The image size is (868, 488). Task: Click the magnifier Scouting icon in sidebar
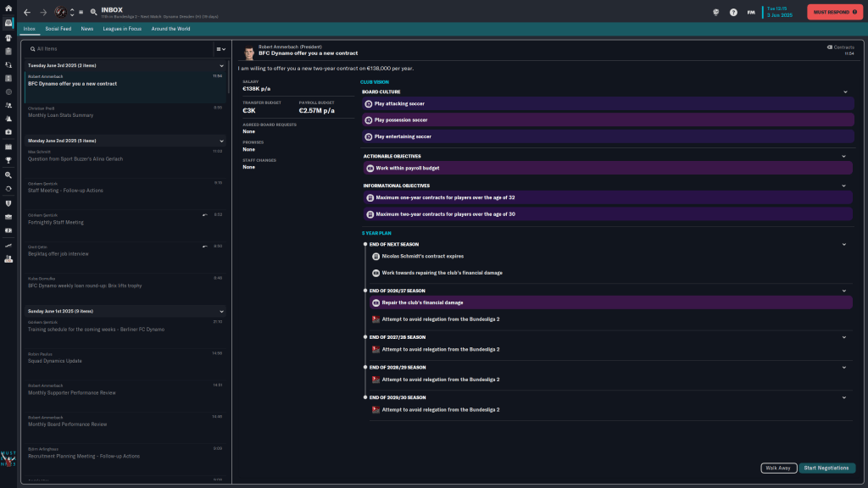(8, 174)
